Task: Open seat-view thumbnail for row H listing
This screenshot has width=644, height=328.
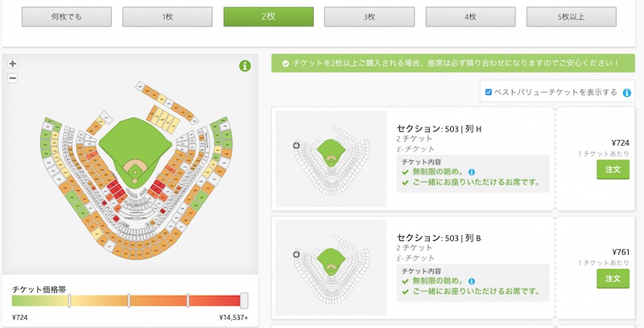Action: 331,159
